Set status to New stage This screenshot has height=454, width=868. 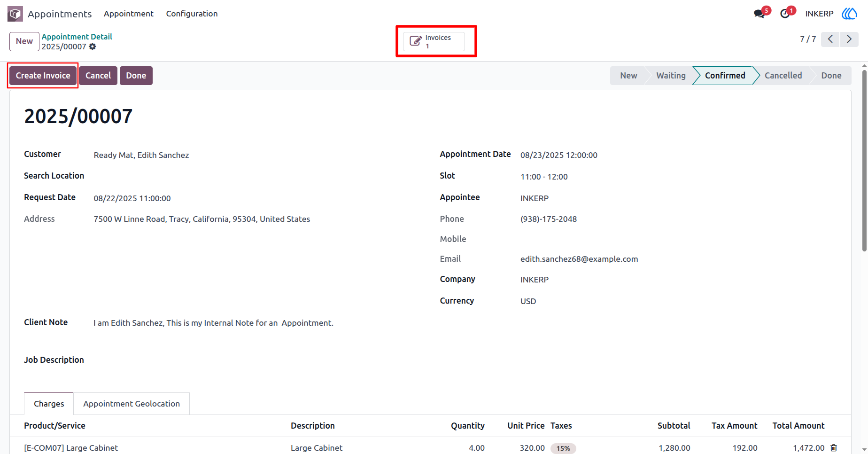[x=628, y=76]
